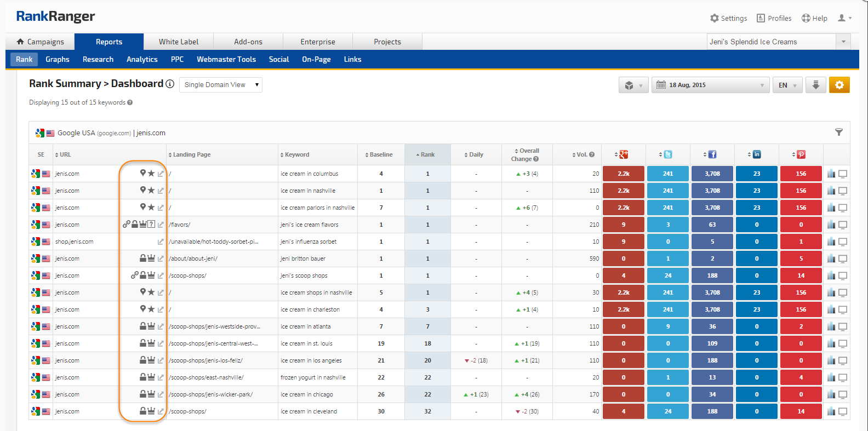Viewport: 868px width, 431px height.
Task: Click the orange gear report options button
Action: tap(839, 85)
